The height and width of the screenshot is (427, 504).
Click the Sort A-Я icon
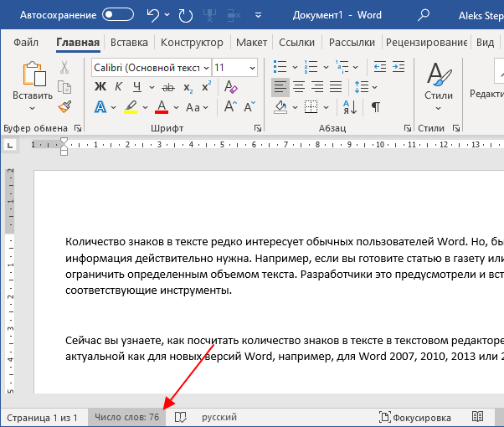(x=350, y=107)
